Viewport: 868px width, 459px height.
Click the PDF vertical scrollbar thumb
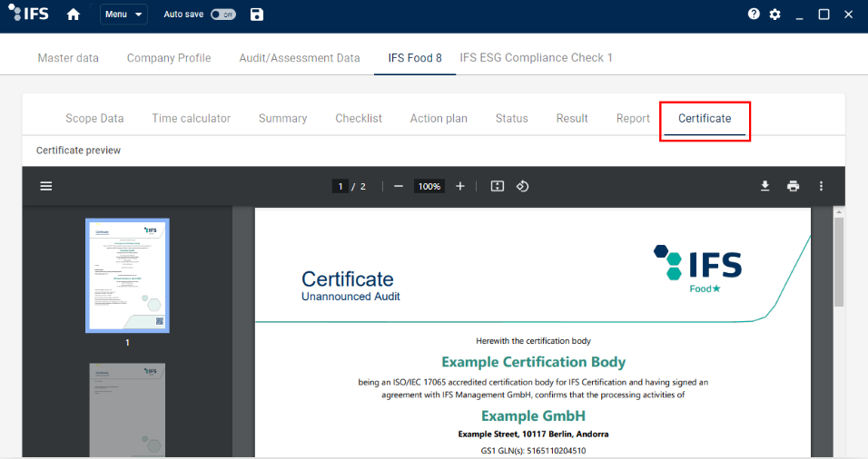839,261
